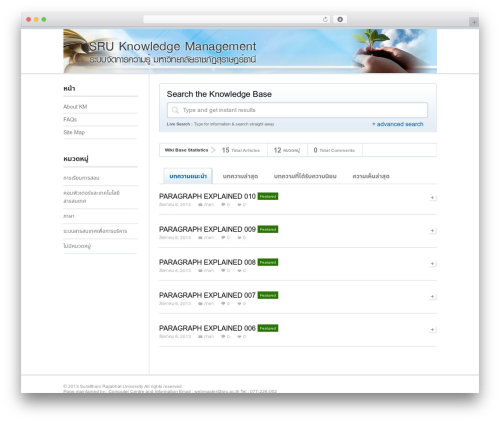The image size is (500, 423).
Task: Open the first sidebar category link
Action: [x=81, y=178]
